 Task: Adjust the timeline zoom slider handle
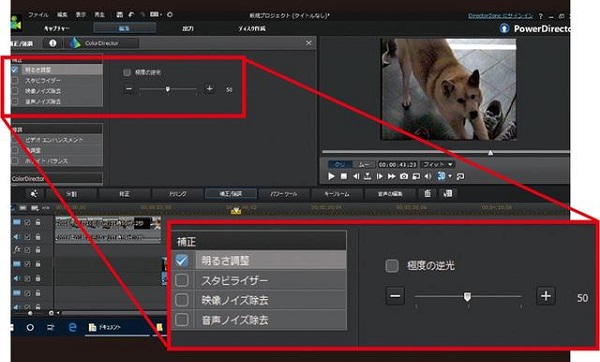(x=30, y=313)
